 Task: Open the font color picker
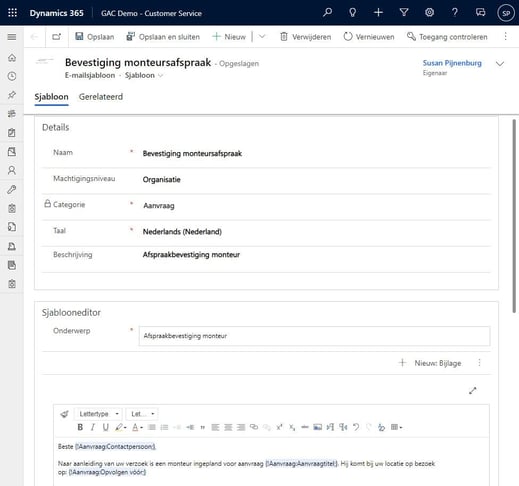pos(137,427)
